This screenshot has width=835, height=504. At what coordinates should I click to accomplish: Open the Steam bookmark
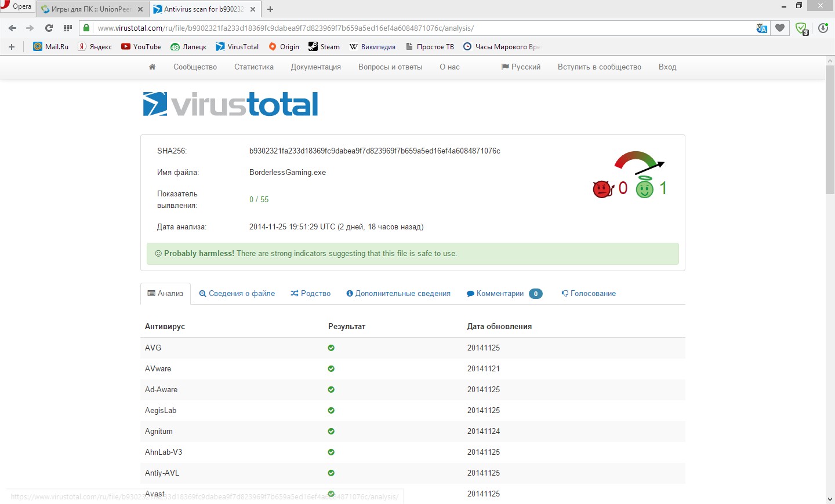coord(324,46)
